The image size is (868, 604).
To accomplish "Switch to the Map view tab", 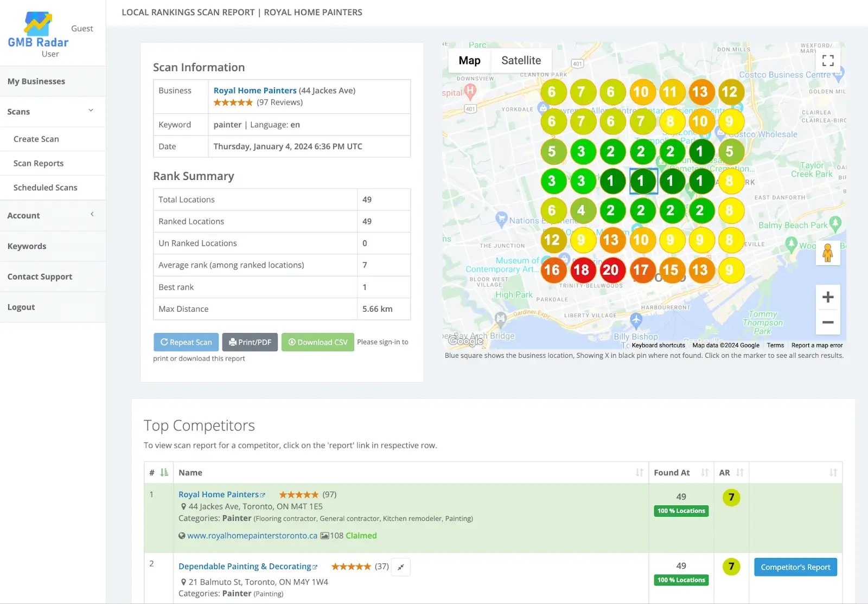I will pyautogui.click(x=469, y=61).
